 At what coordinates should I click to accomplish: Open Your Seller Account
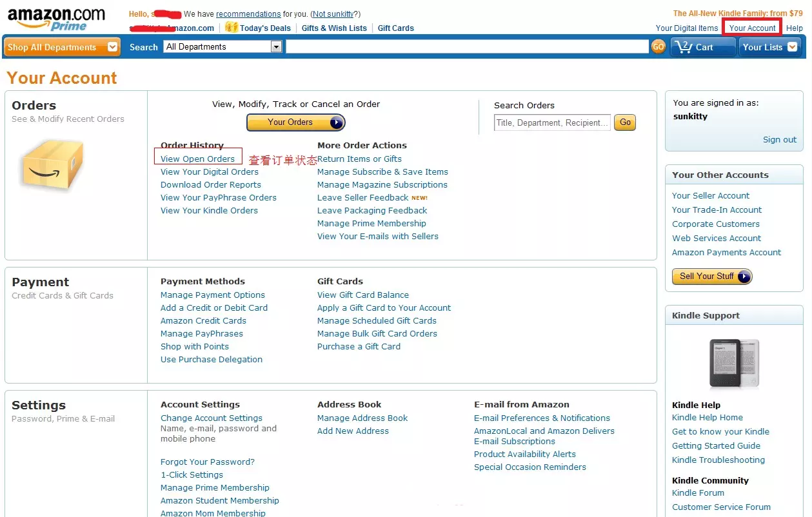pyautogui.click(x=711, y=195)
